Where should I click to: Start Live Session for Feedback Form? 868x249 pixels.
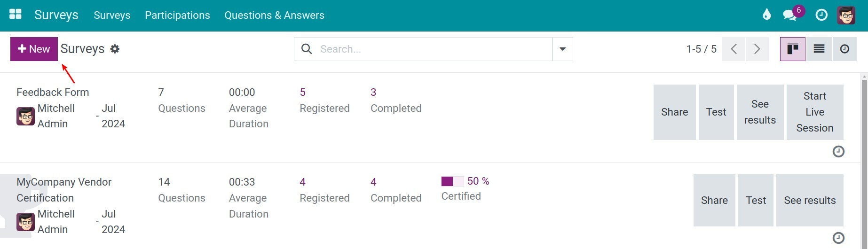pyautogui.click(x=815, y=112)
